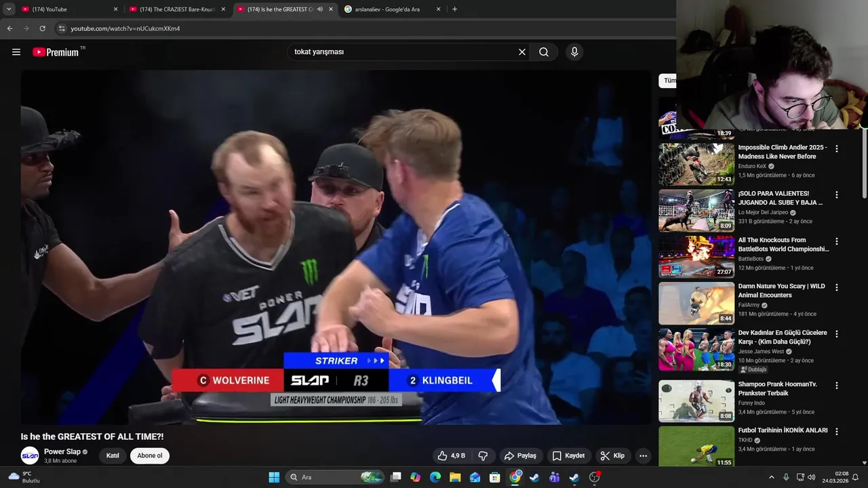Viewport: 868px width, 488px height.
Task: Open the SOLO PARA VALIENTES thumbnail
Action: [x=696, y=211]
